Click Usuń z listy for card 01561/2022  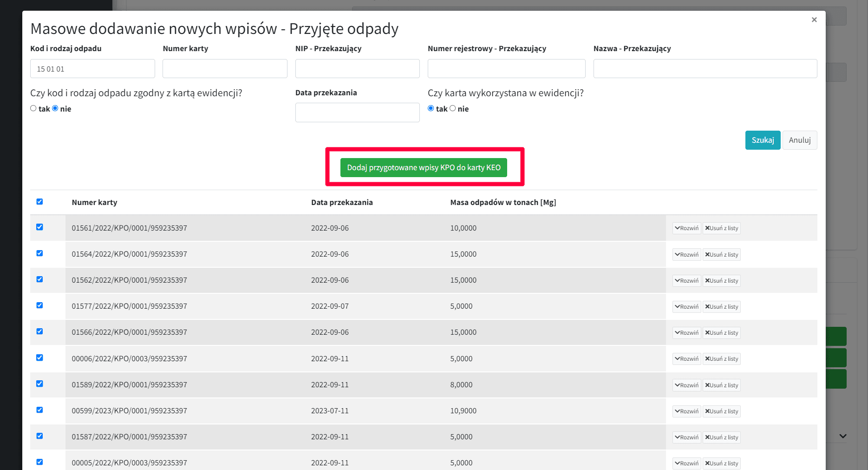(x=721, y=228)
